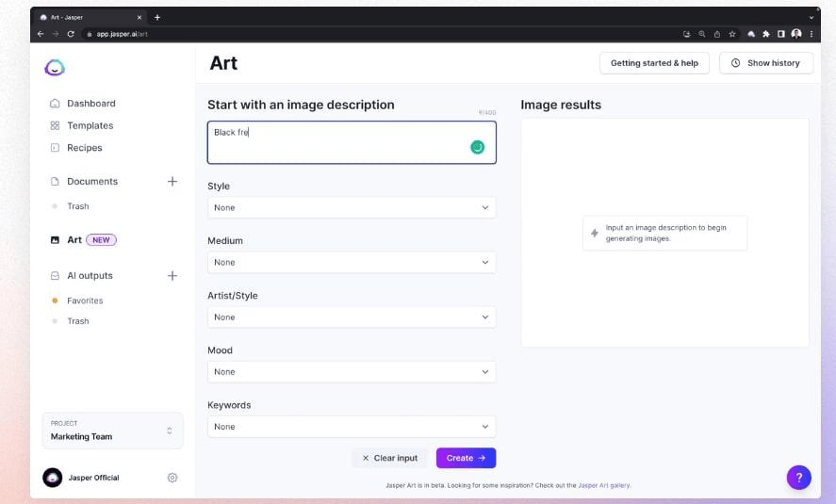Add a new document with plus icon
Image resolution: width=836 pixels, height=504 pixels.
172,181
